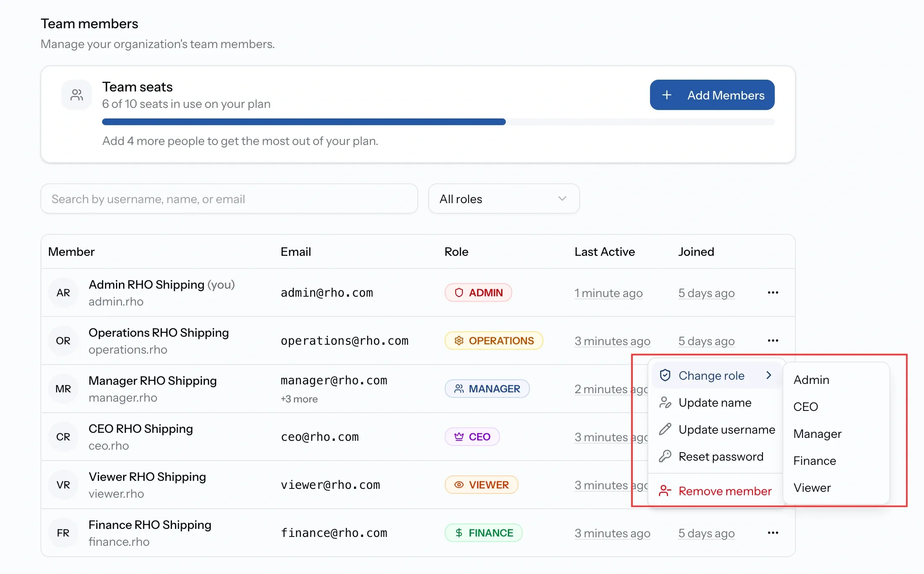The image size is (924, 574).
Task: Open more options for Operations RHO Shipping
Action: tap(773, 341)
